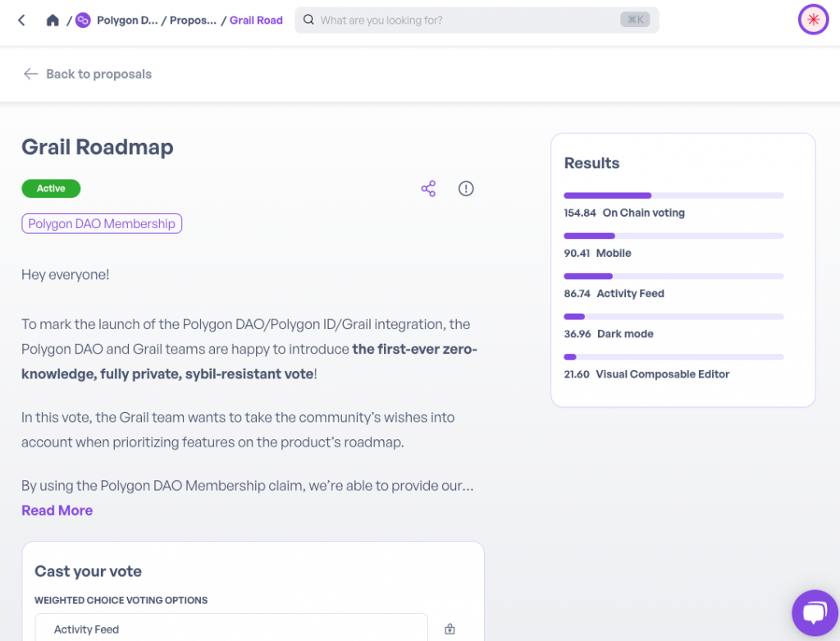Click the '86.74 Activity Feed' label
The height and width of the screenshot is (641, 840).
614,294
